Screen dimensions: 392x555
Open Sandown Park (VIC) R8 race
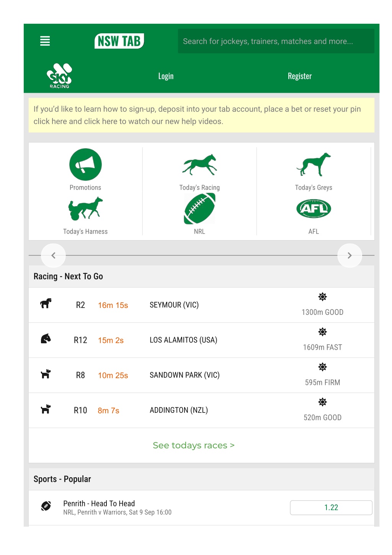click(201, 375)
